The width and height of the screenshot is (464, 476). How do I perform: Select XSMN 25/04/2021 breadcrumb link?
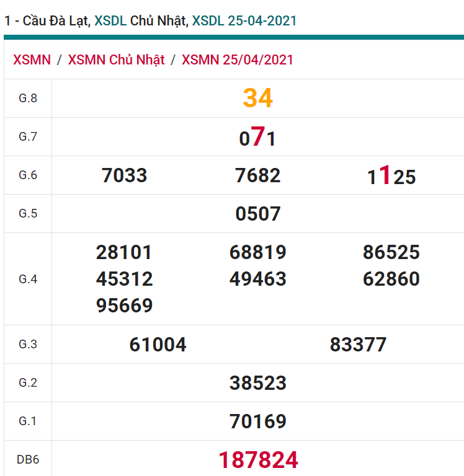click(x=238, y=59)
